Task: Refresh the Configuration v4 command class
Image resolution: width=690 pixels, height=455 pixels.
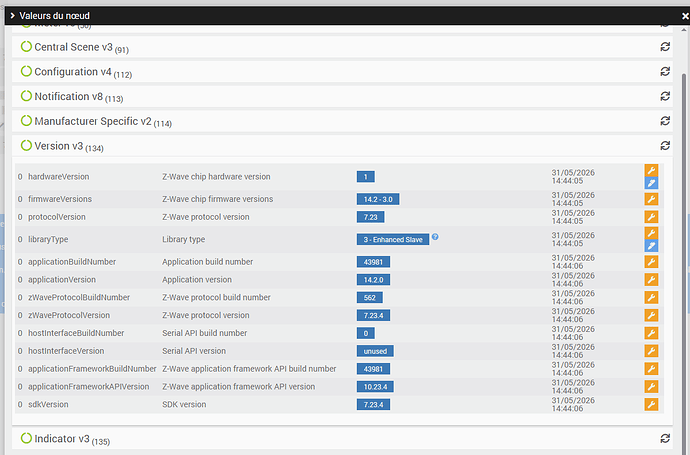Action: [x=665, y=71]
